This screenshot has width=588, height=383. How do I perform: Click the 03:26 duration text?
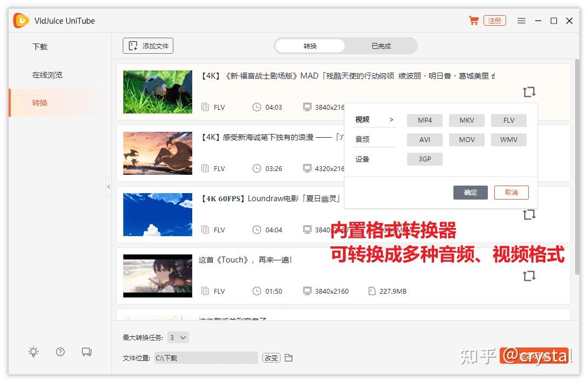click(274, 169)
